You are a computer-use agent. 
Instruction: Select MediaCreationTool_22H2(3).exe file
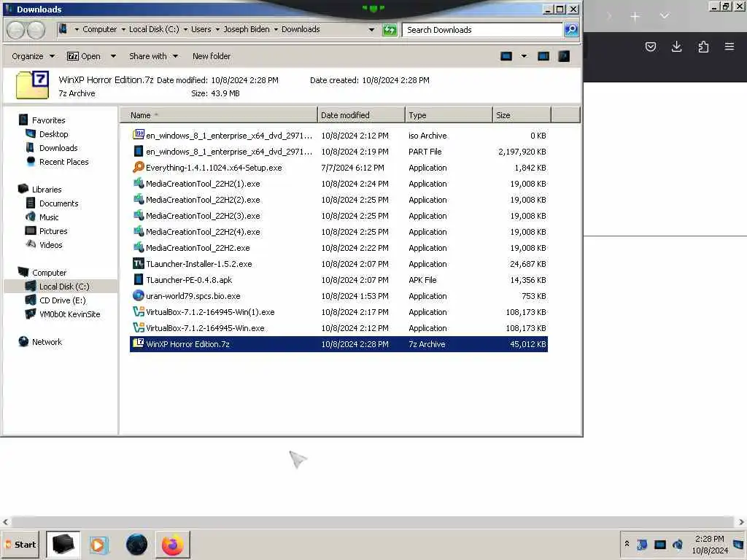(x=338, y=216)
